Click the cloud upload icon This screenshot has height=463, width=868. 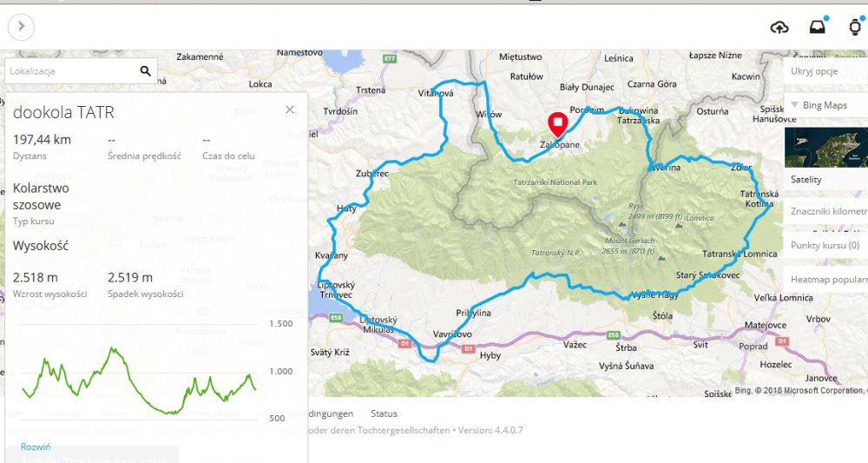779,27
